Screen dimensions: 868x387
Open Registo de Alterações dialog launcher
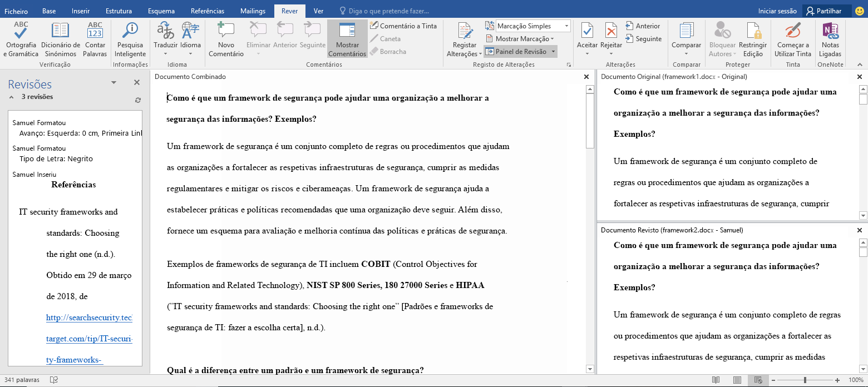(569, 65)
